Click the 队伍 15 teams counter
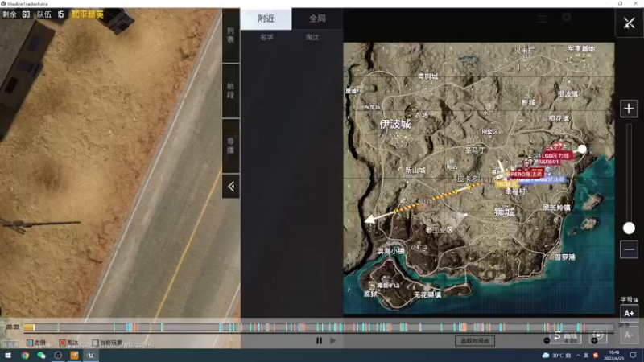Viewport: 644px width, 362px height. click(x=50, y=14)
